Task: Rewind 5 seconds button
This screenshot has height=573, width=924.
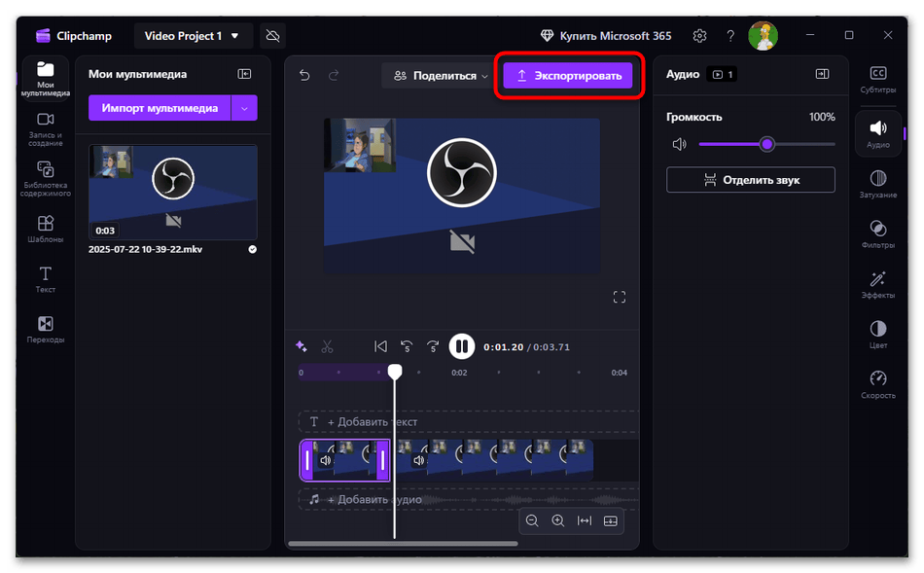Action: (x=407, y=346)
